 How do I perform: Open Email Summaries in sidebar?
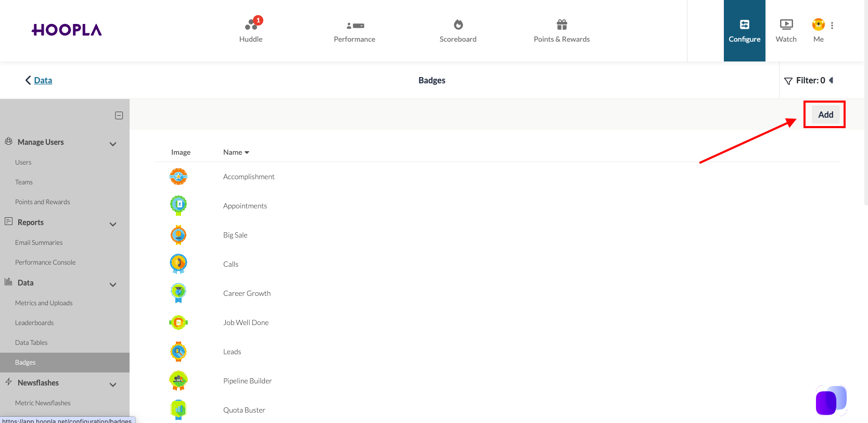point(39,243)
